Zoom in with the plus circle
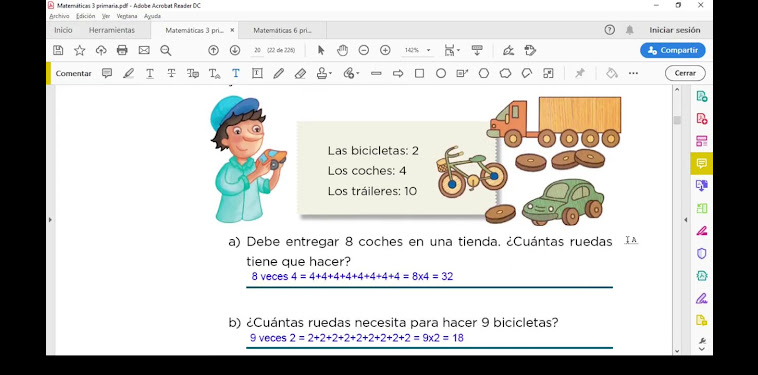Image resolution: width=758 pixels, height=375 pixels. pyautogui.click(x=385, y=50)
